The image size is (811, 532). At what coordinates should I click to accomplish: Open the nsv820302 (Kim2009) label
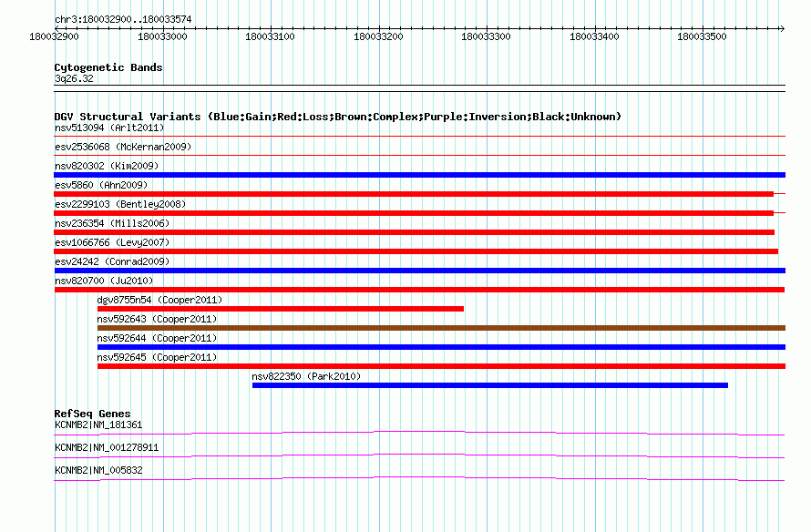[x=107, y=166]
